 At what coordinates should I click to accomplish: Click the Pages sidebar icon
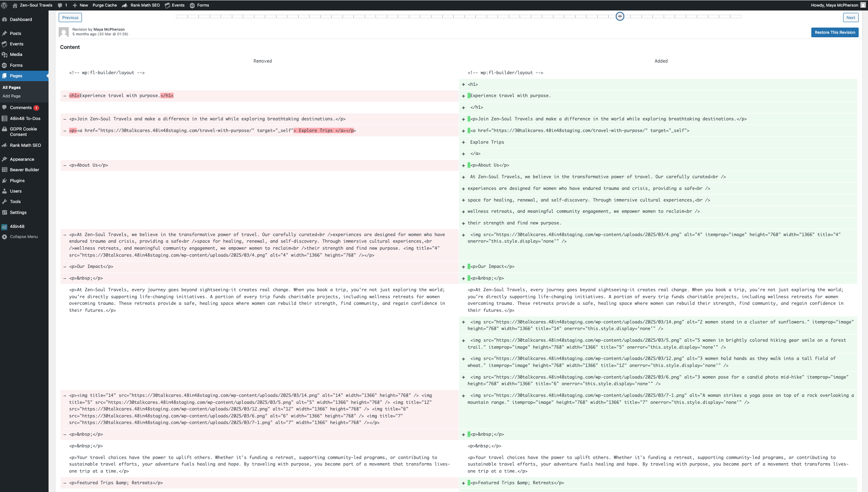5,76
